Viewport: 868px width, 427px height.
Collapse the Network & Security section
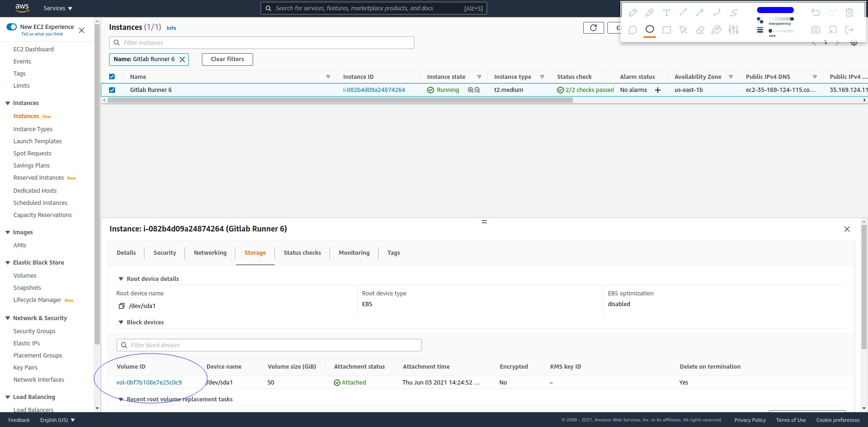tap(7, 318)
